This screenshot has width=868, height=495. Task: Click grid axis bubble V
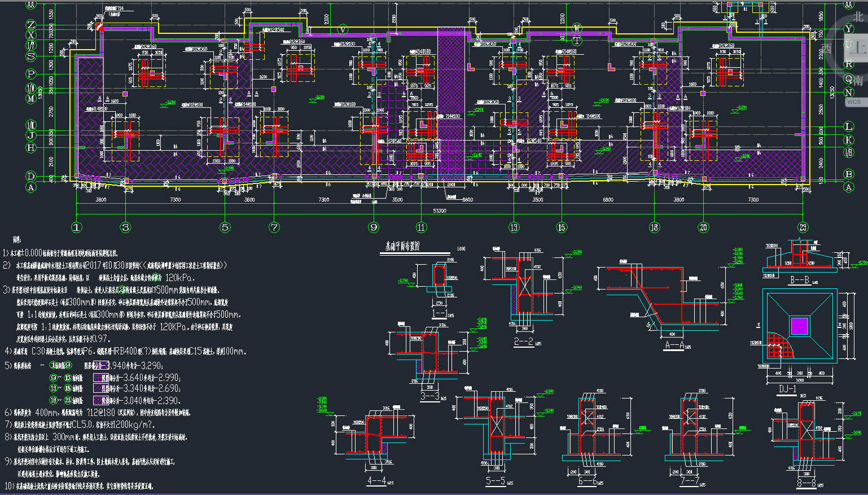343,30
